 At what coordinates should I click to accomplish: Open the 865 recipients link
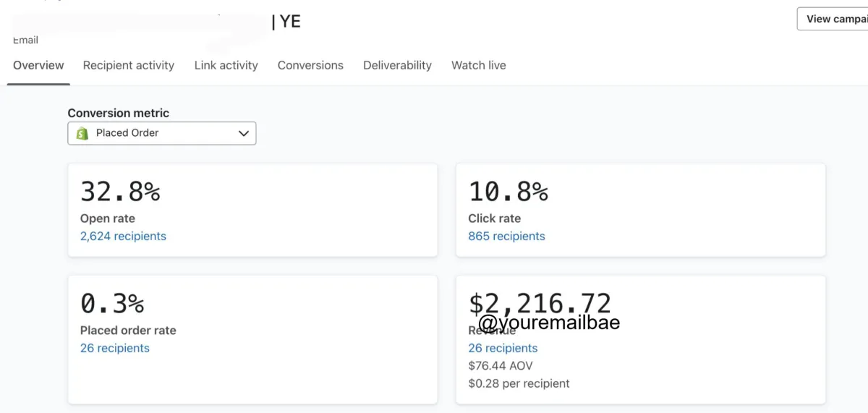[x=506, y=236]
